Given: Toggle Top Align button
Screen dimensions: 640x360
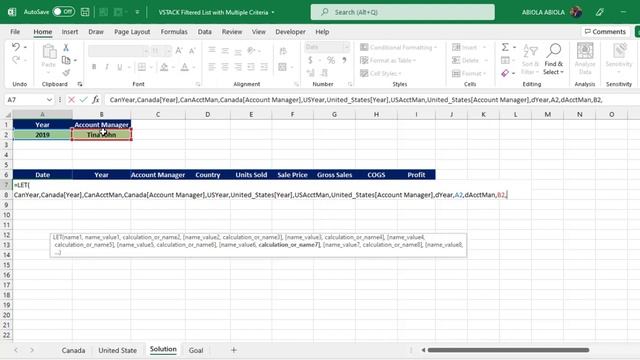Looking at the screenshot, I should pyautogui.click(x=211, y=51).
